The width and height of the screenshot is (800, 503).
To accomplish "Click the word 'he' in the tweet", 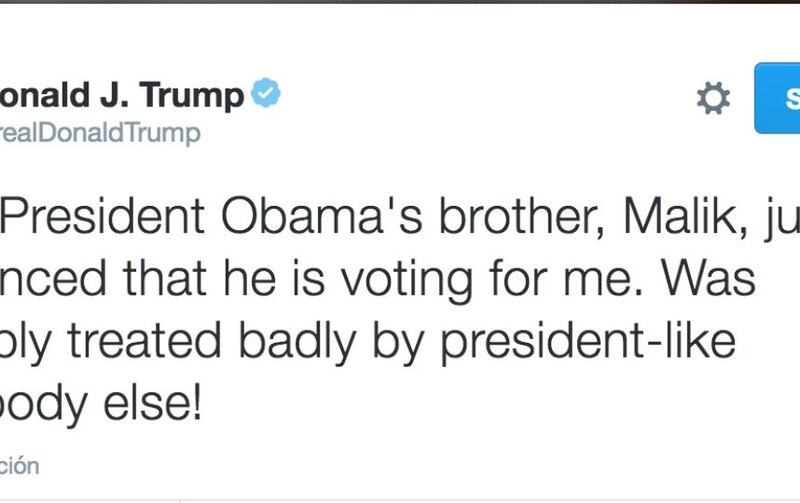I will 250,279.
